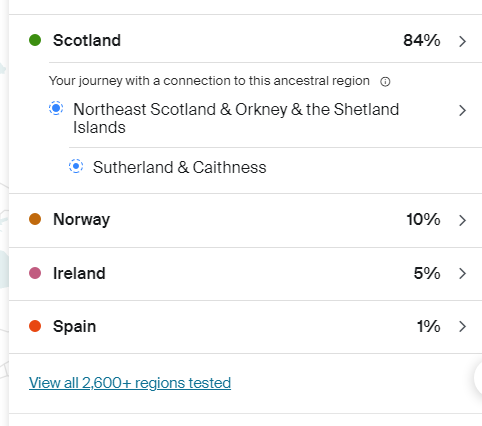Open the Ireland region label
482x426 pixels.
click(x=79, y=273)
